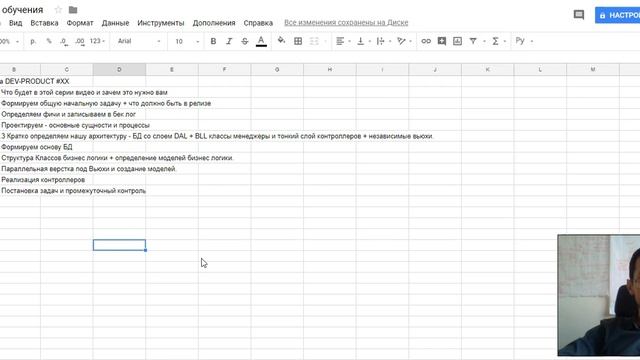Open the borders tool
Image resolution: width=640 pixels, height=360 pixels.
298,41
